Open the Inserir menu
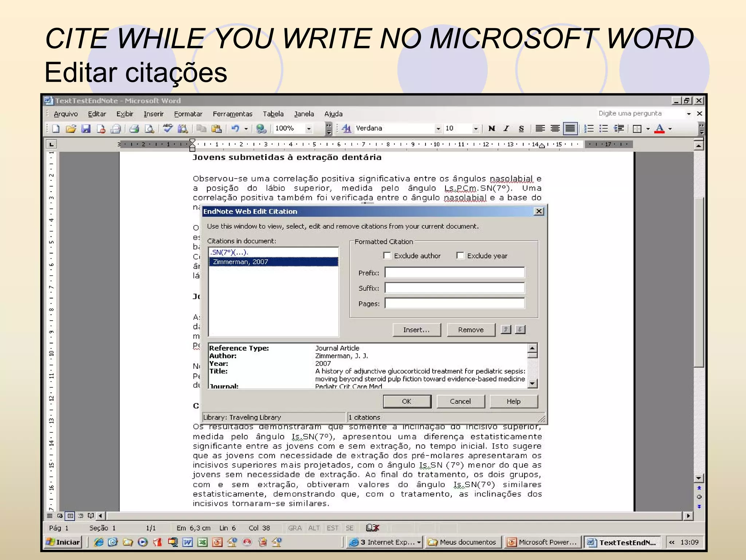 point(154,114)
